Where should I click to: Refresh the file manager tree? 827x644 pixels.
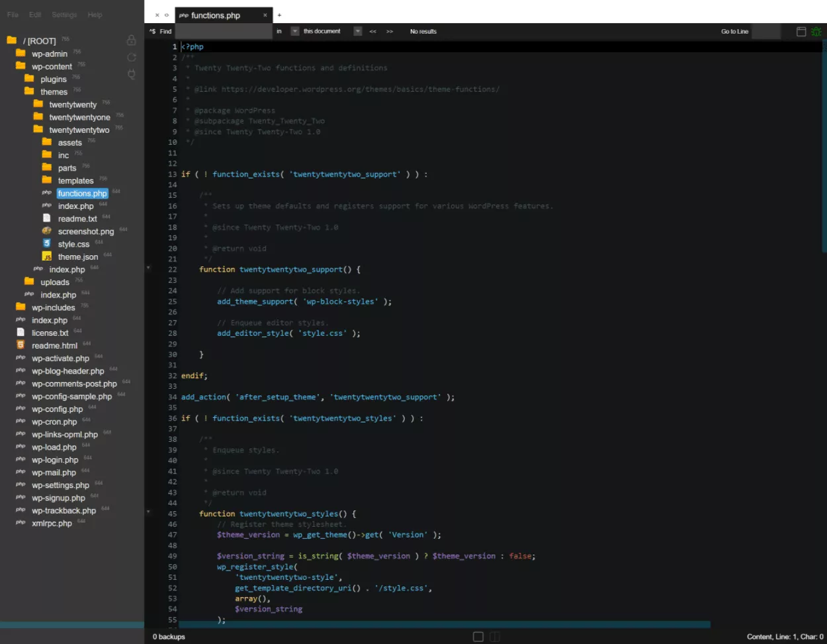coord(132,58)
